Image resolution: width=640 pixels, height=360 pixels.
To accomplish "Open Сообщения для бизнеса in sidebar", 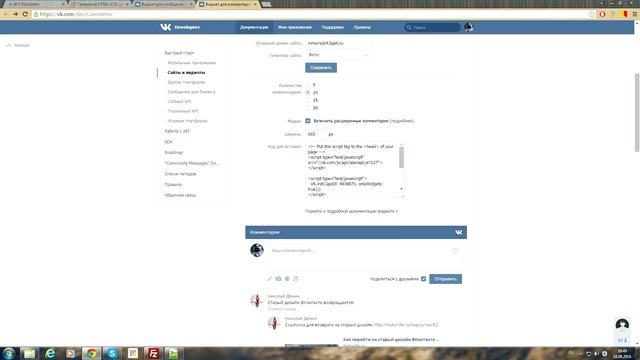I will click(191, 92).
